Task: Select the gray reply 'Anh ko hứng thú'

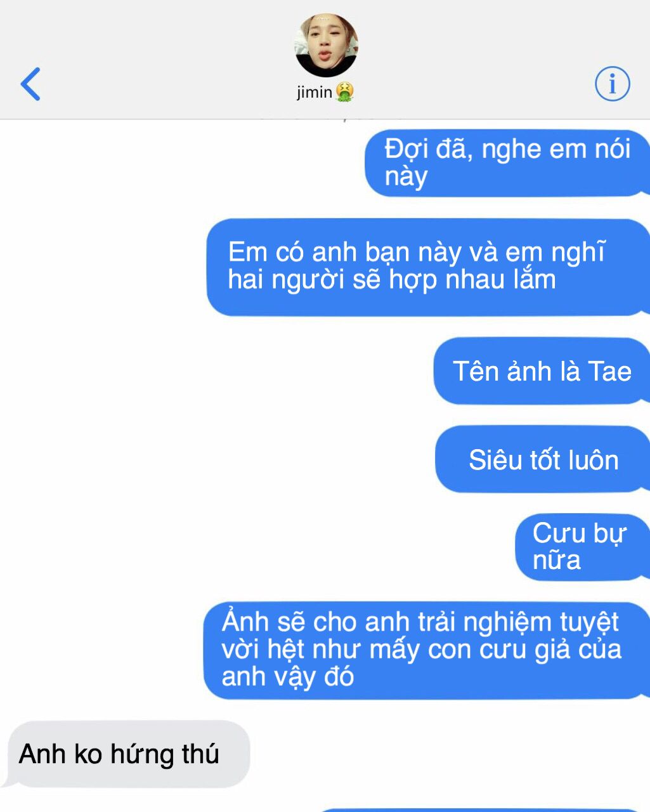Action: 126,754
